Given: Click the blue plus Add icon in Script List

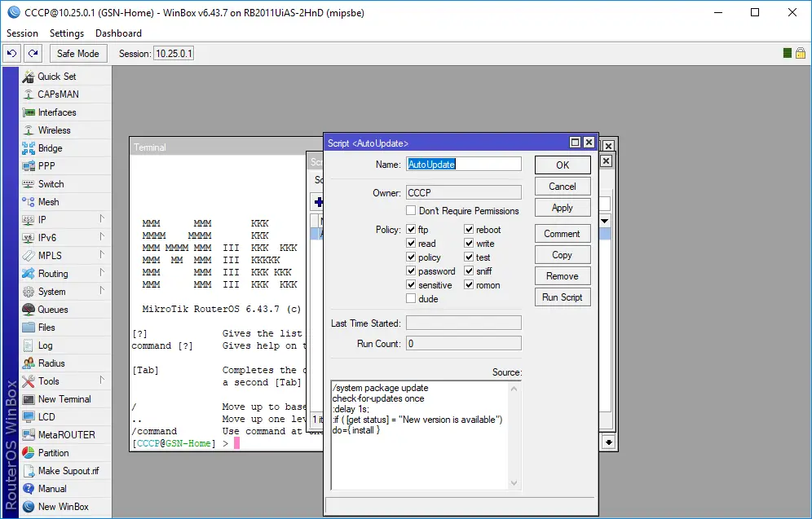Looking at the screenshot, I should 318,202.
